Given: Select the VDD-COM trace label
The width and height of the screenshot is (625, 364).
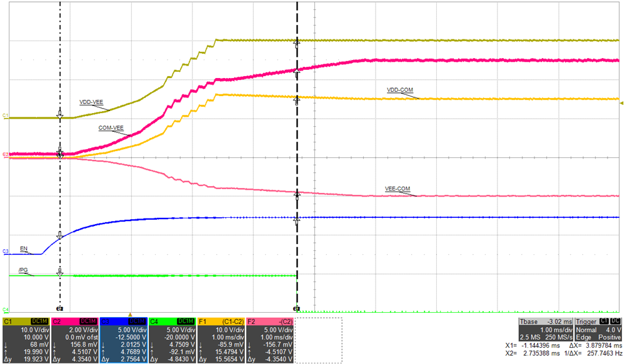Looking at the screenshot, I should coord(400,90).
